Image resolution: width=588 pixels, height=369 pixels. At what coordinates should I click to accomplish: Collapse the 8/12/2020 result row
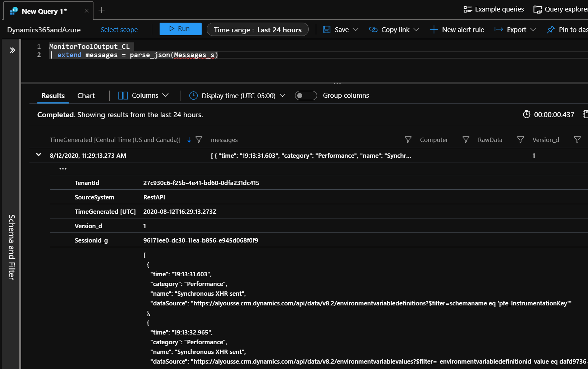click(38, 155)
